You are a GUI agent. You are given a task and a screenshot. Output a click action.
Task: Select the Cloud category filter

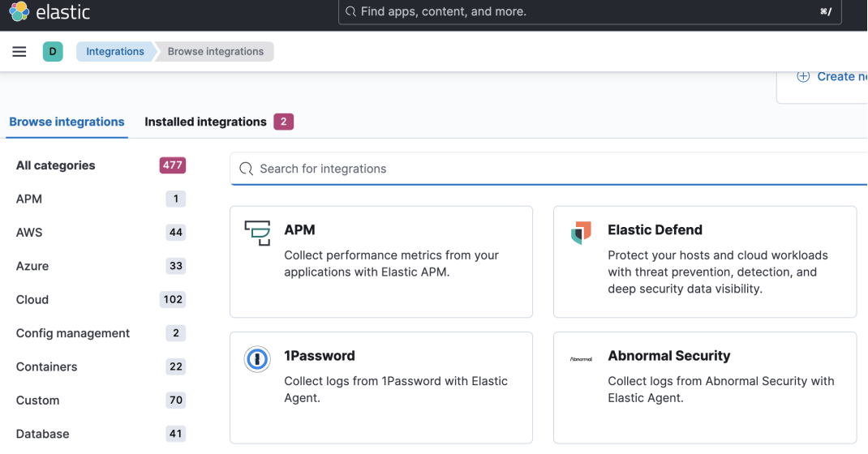tap(32, 300)
